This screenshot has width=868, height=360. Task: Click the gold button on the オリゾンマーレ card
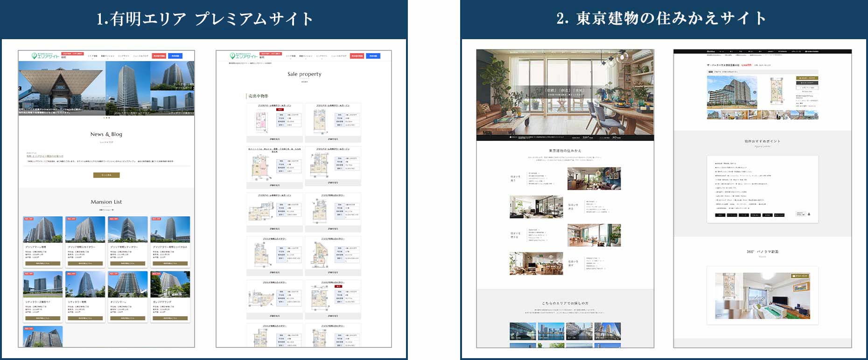[127, 318]
